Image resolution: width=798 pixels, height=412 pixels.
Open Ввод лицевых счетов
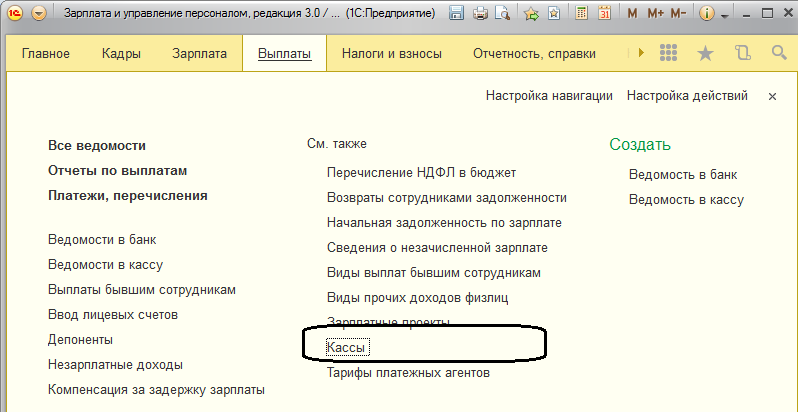(x=113, y=314)
